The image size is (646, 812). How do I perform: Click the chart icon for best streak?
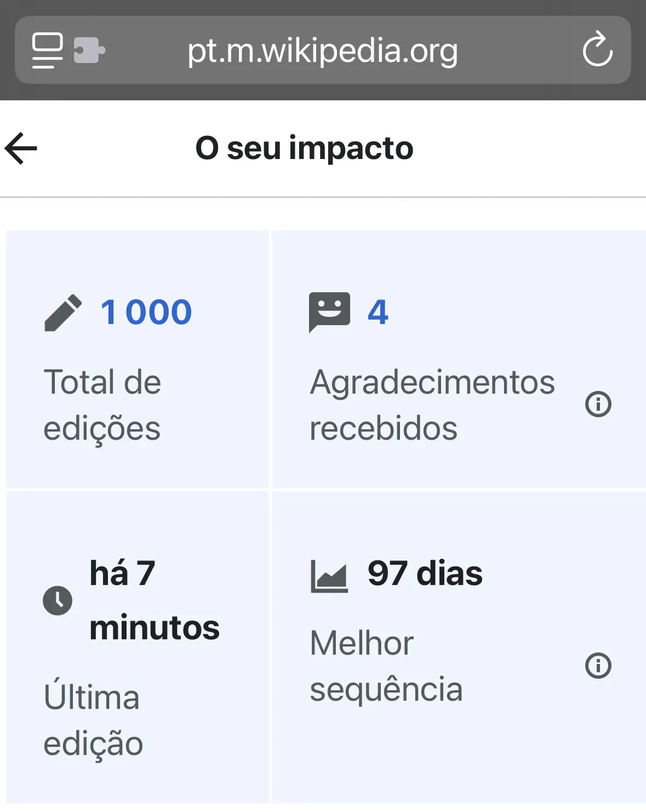pyautogui.click(x=329, y=576)
